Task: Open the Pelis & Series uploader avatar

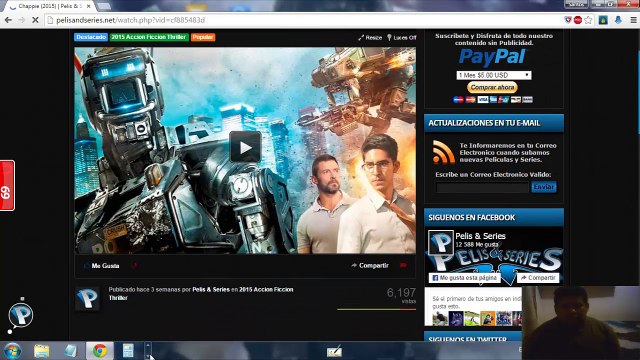Action: (87, 298)
